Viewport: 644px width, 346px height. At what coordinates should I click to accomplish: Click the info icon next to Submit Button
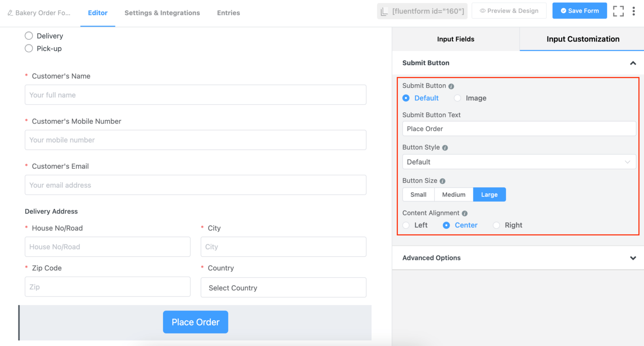point(451,86)
